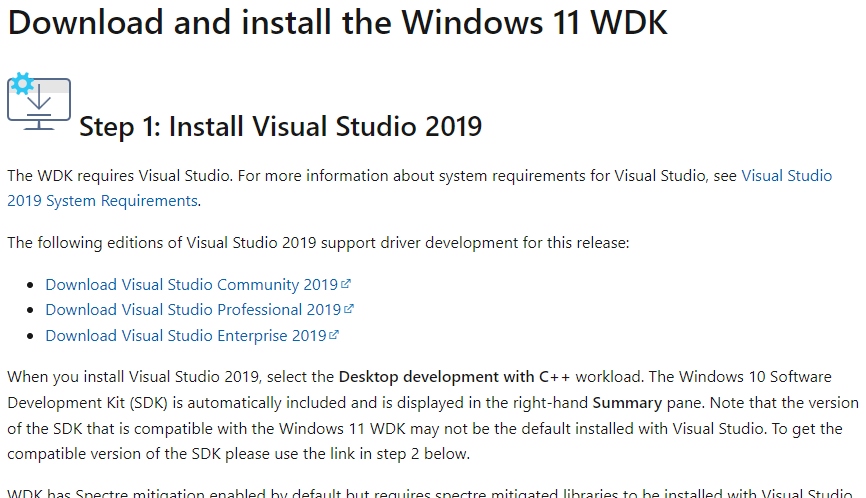
Task: Click the line starting WDK has Spectre mitigation
Action: [430, 492]
